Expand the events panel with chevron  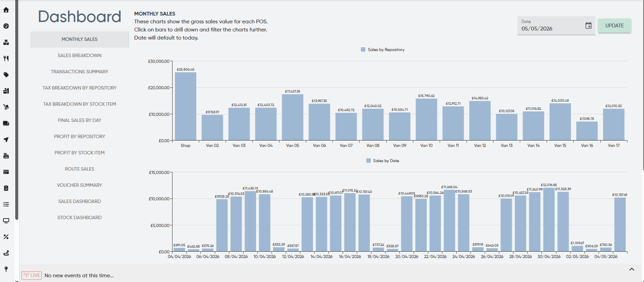coord(631,269)
